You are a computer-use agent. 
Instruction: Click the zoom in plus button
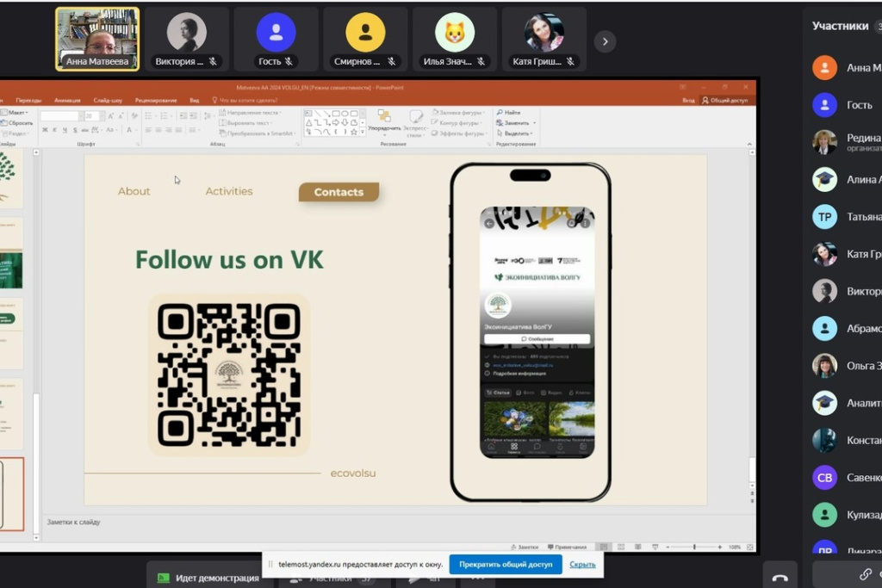click(719, 547)
